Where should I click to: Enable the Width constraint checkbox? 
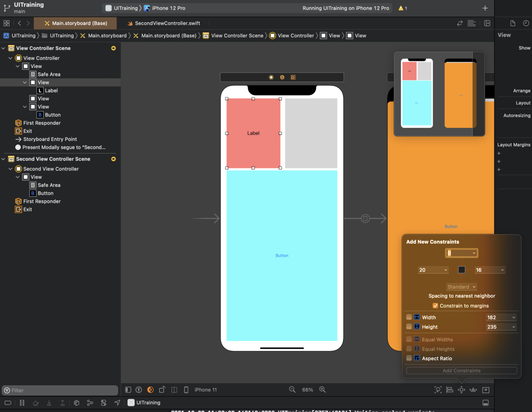pos(409,317)
